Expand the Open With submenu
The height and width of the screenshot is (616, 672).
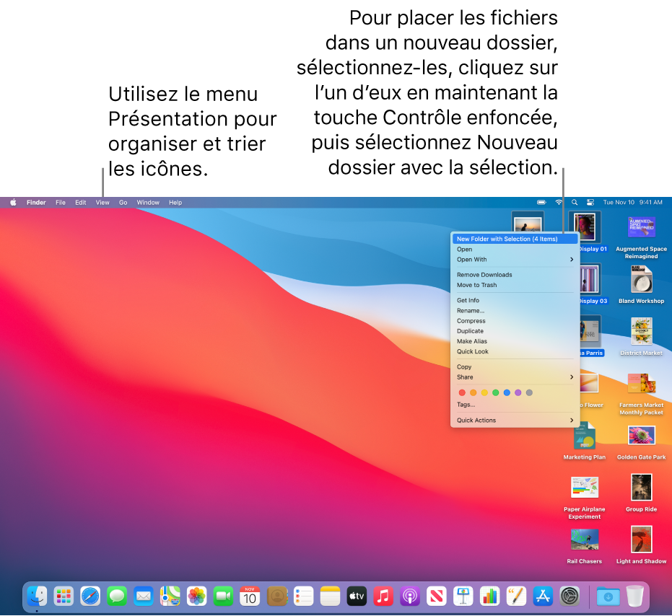click(515, 260)
